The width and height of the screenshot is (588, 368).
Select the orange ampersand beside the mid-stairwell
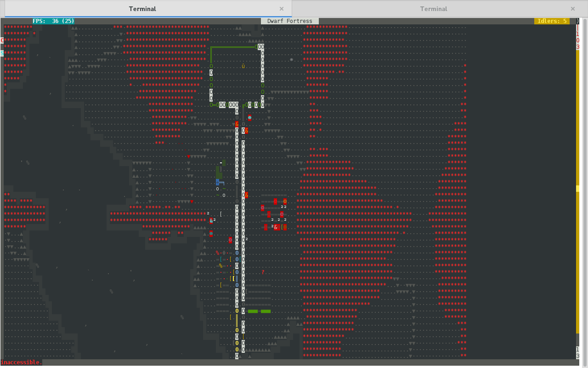(x=247, y=195)
